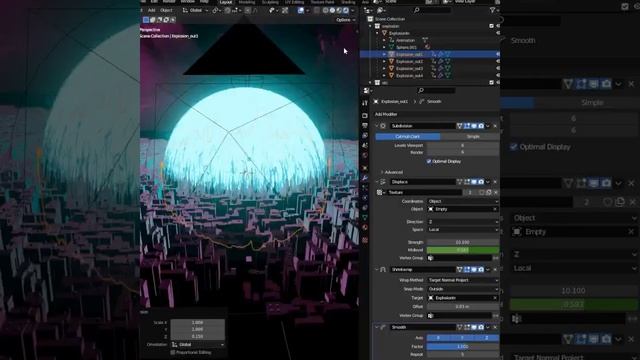
Task: Switch to the Modeling workspace tab
Action: [247, 2]
